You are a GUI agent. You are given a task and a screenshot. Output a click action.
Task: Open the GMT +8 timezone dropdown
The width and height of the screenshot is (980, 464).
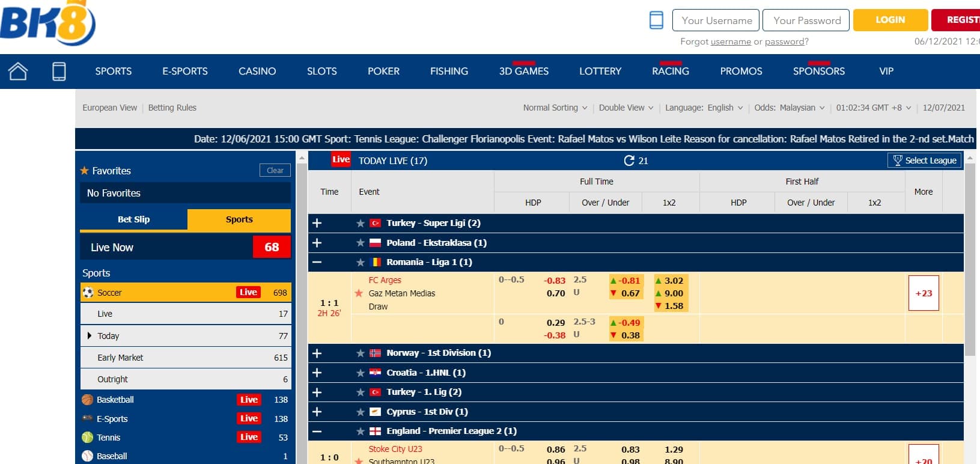[x=873, y=108]
